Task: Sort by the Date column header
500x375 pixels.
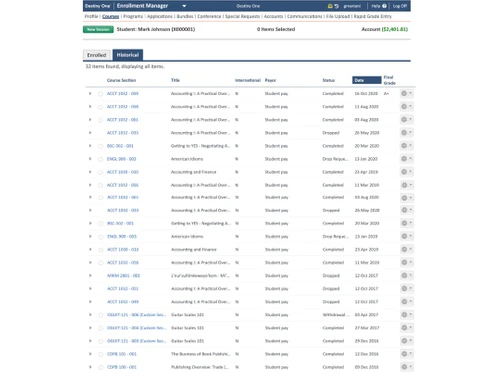Action: click(x=367, y=80)
